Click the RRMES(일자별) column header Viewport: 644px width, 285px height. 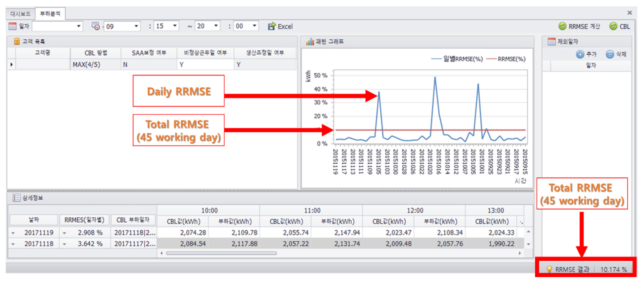click(x=84, y=220)
